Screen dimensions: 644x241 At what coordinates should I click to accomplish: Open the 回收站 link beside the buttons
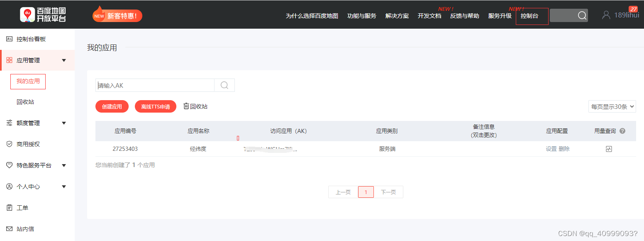tap(199, 106)
